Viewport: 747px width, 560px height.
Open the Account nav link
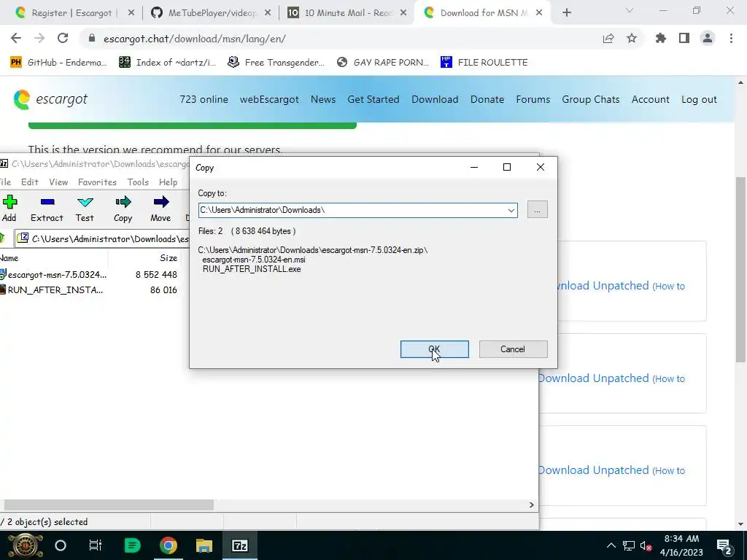click(650, 99)
